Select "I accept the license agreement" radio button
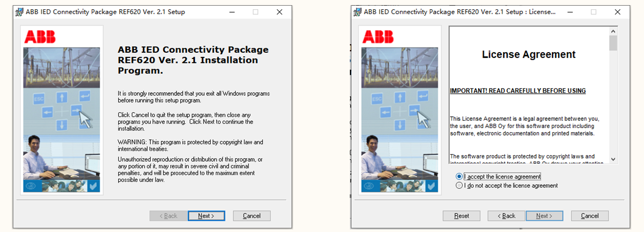 [x=459, y=177]
